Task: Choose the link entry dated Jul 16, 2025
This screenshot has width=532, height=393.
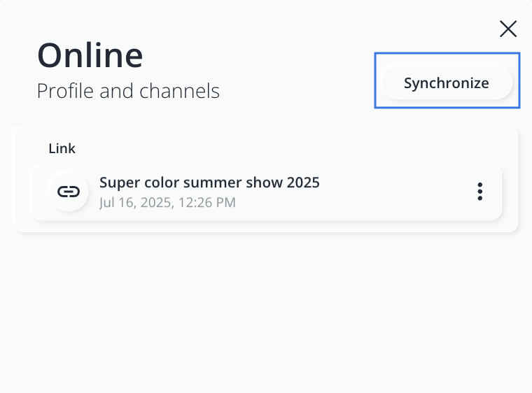Action: click(x=266, y=193)
